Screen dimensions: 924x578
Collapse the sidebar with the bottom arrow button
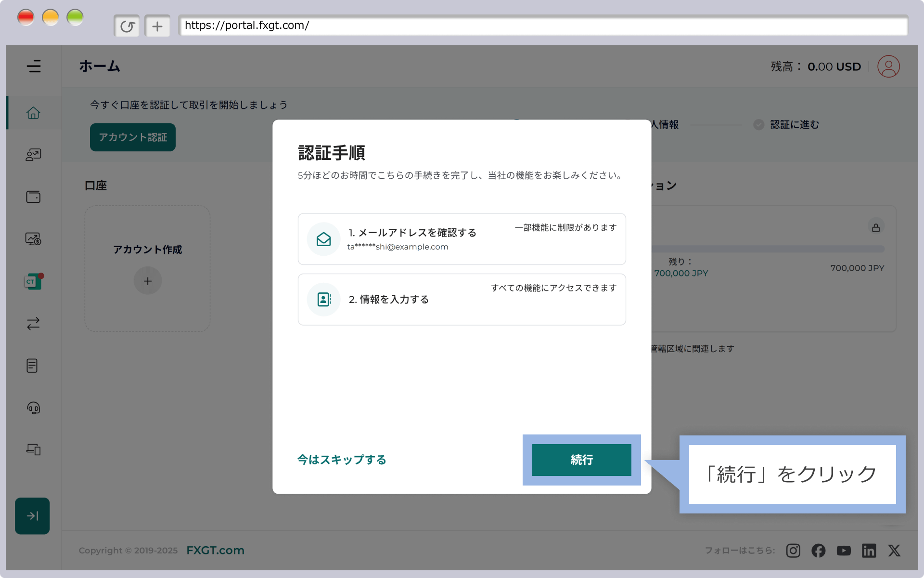[32, 515]
